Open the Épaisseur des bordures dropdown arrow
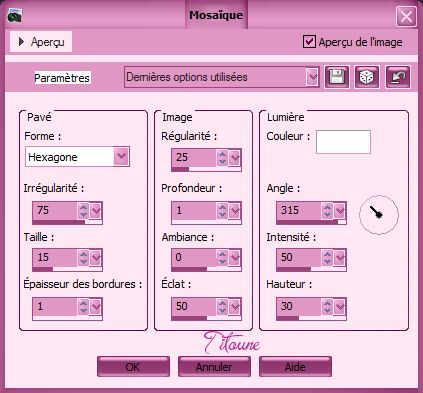Screen dimensions: 423x393 tap(96, 307)
